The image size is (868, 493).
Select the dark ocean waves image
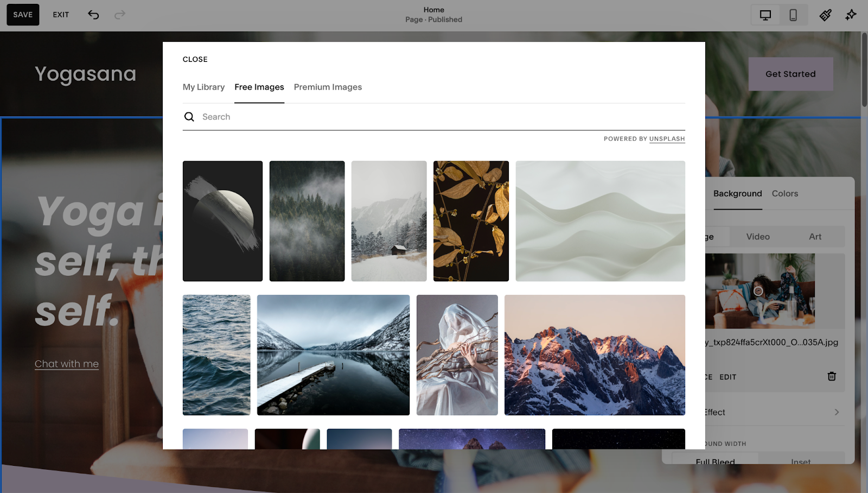[x=216, y=355]
